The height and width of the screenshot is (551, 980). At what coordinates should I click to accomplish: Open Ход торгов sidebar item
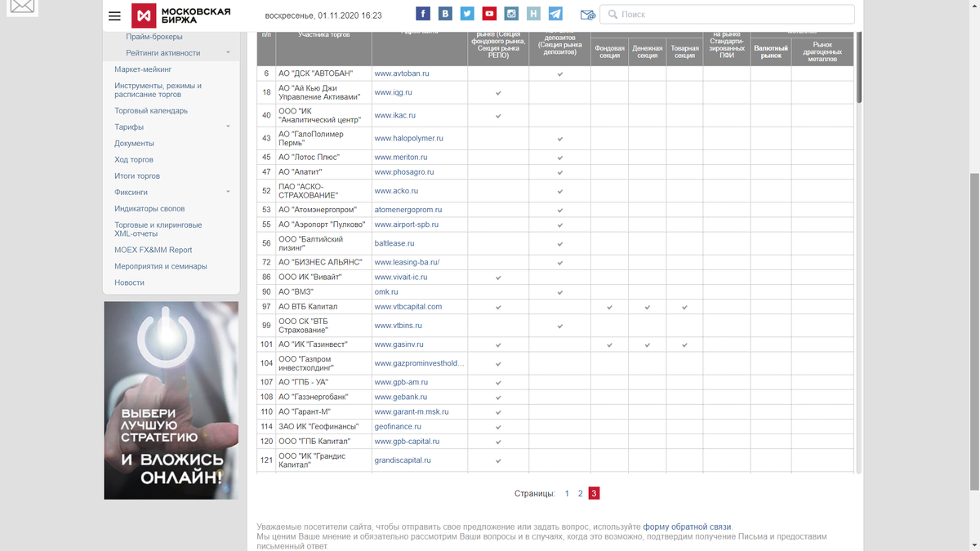(x=134, y=159)
